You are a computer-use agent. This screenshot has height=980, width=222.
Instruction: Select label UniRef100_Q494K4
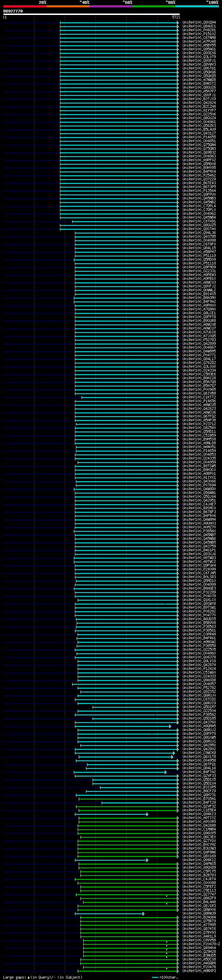click(x=199, y=948)
